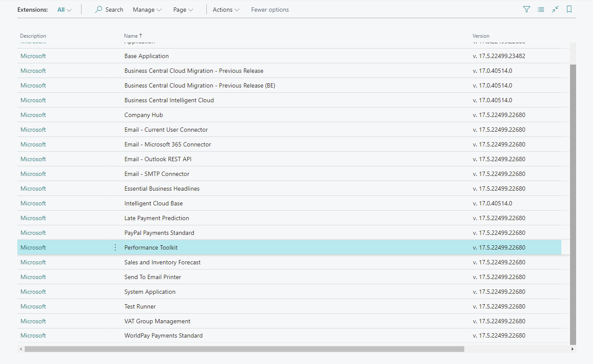Select the Base Application row
The height and width of the screenshot is (364, 593).
[x=289, y=56]
